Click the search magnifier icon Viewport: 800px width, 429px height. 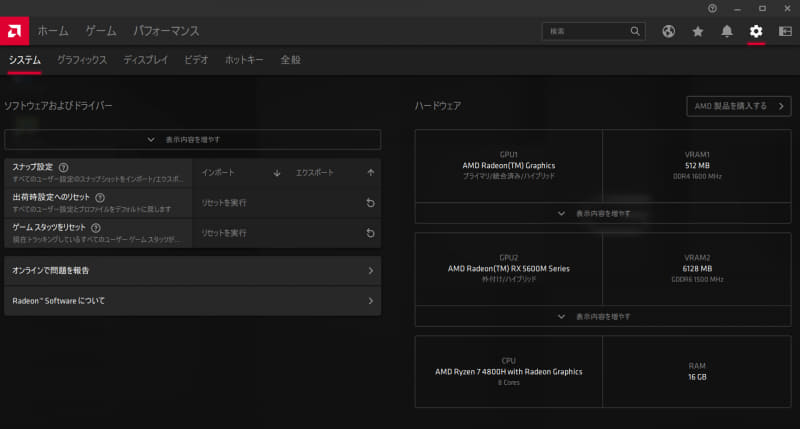pyautogui.click(x=635, y=31)
